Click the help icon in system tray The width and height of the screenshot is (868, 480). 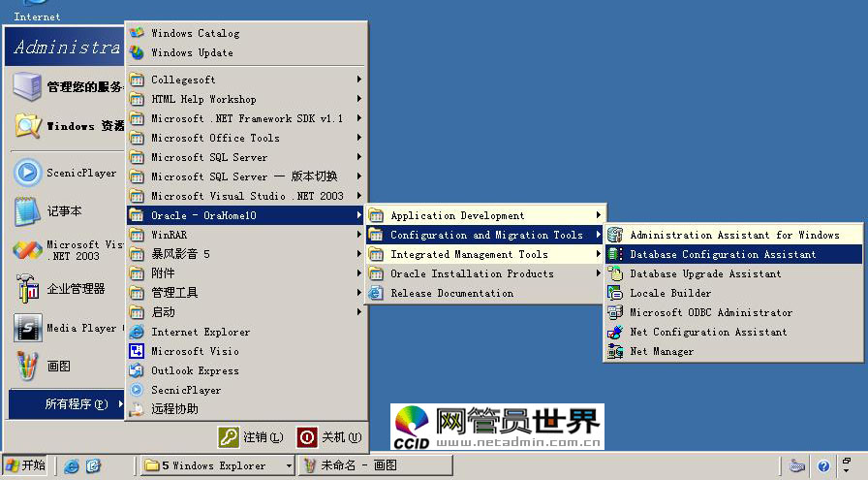tap(823, 466)
